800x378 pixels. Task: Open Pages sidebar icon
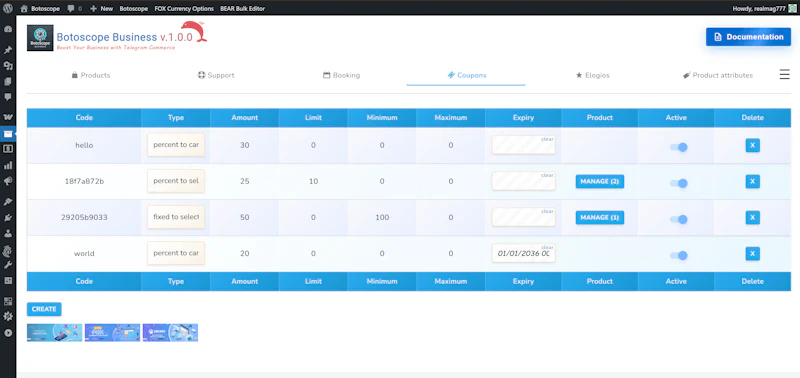pos(8,82)
